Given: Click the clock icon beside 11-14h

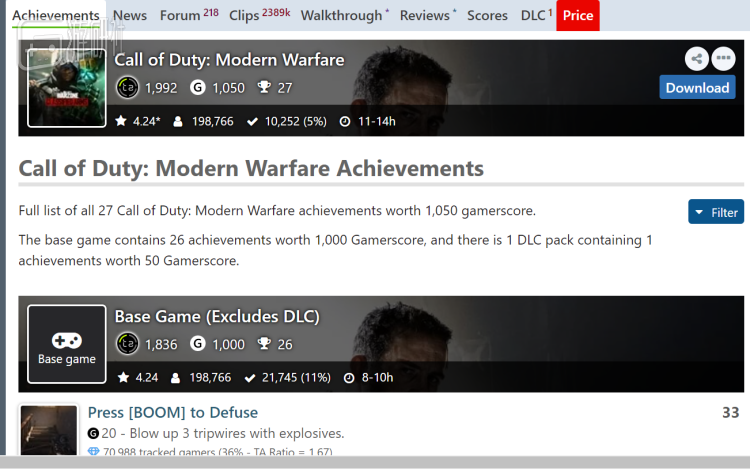Looking at the screenshot, I should coord(344,122).
